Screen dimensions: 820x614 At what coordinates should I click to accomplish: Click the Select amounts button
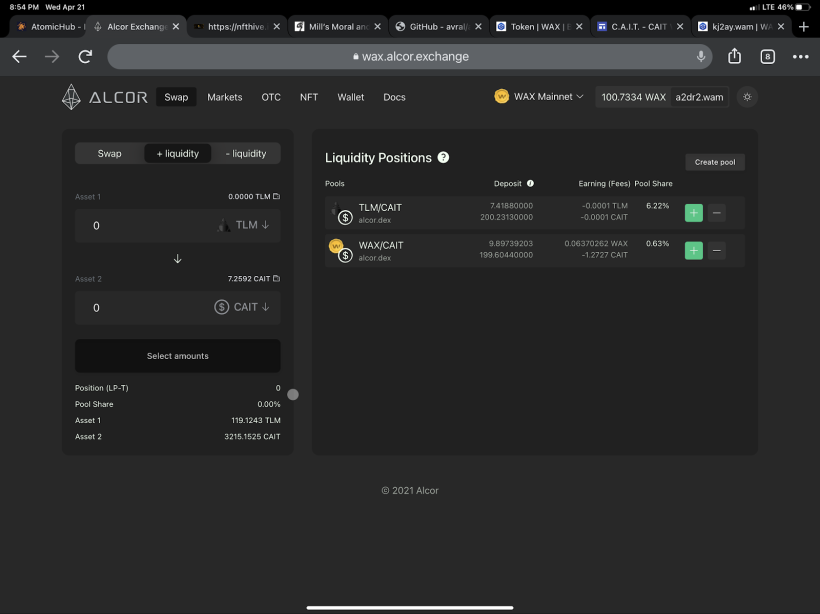(178, 356)
